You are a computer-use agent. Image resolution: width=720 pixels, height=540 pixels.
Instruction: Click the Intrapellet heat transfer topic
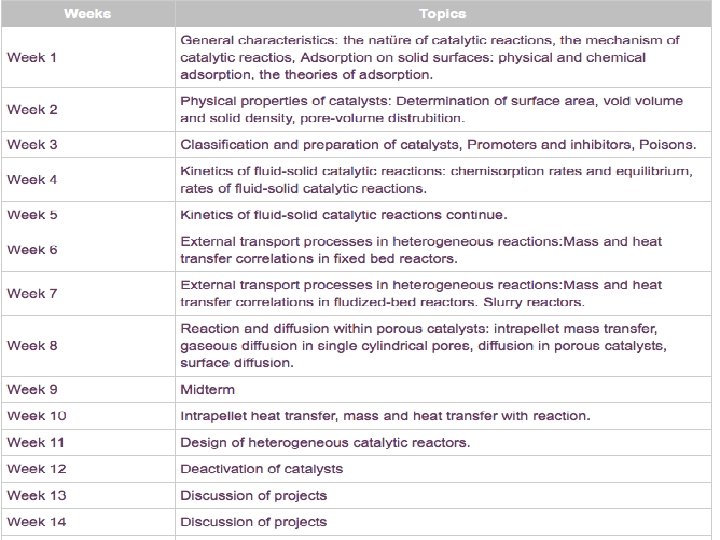[385, 415]
